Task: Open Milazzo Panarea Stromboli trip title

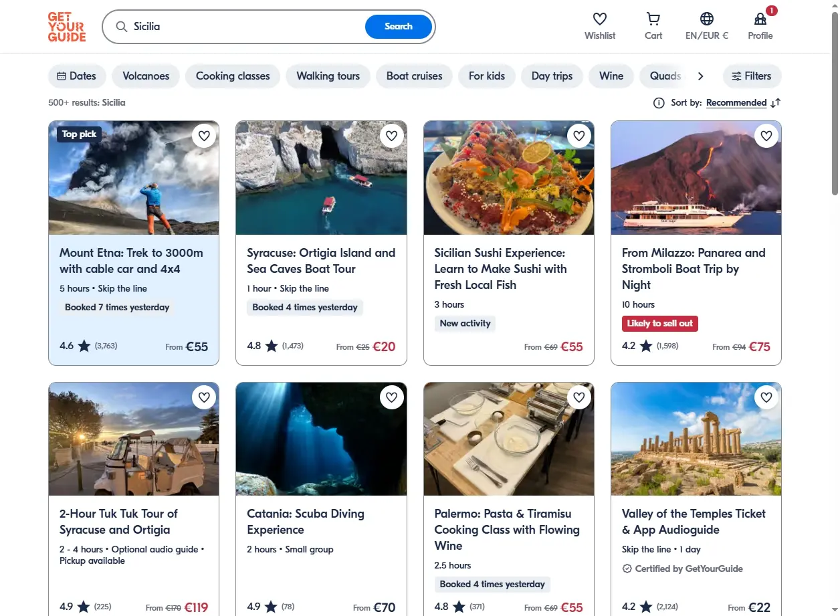Action: click(694, 269)
